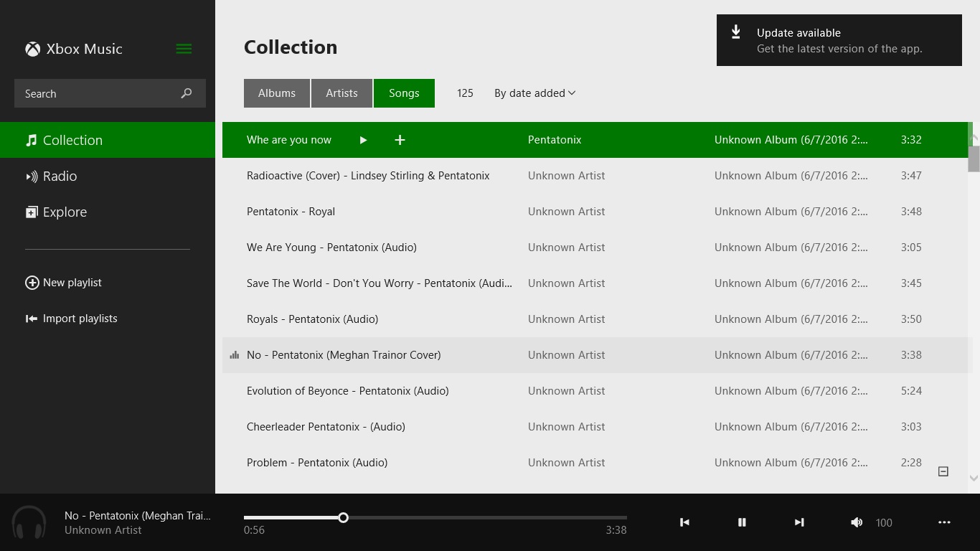Pause the current song

(742, 522)
